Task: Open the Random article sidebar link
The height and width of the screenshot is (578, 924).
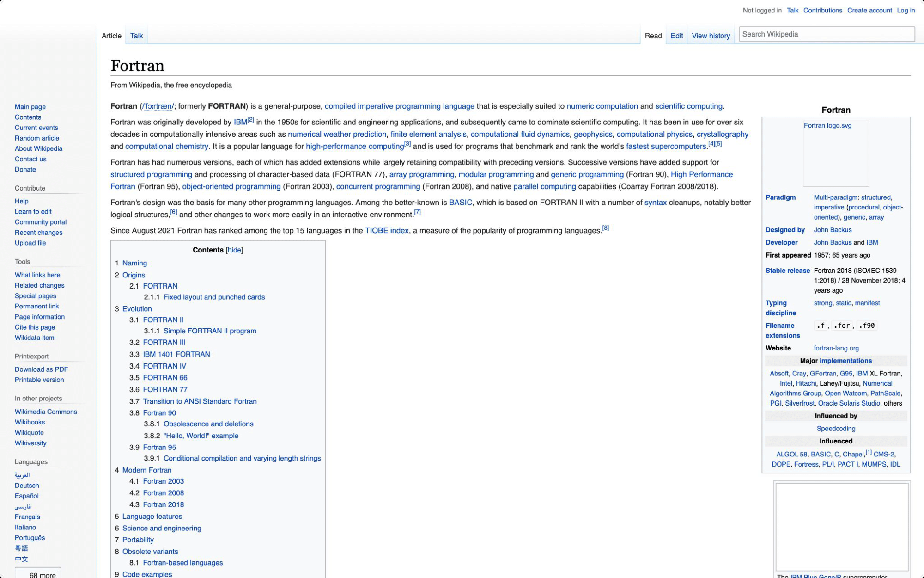Action: 36,138
